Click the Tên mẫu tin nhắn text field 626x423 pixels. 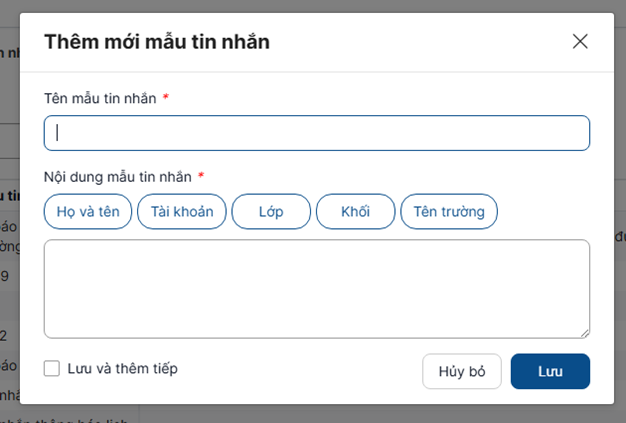click(316, 133)
